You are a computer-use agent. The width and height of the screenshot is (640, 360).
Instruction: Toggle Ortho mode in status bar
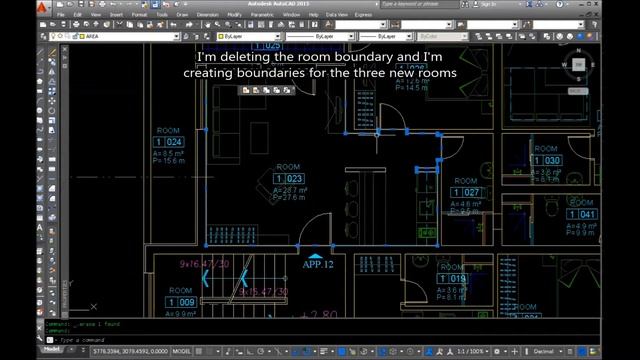tap(249, 351)
